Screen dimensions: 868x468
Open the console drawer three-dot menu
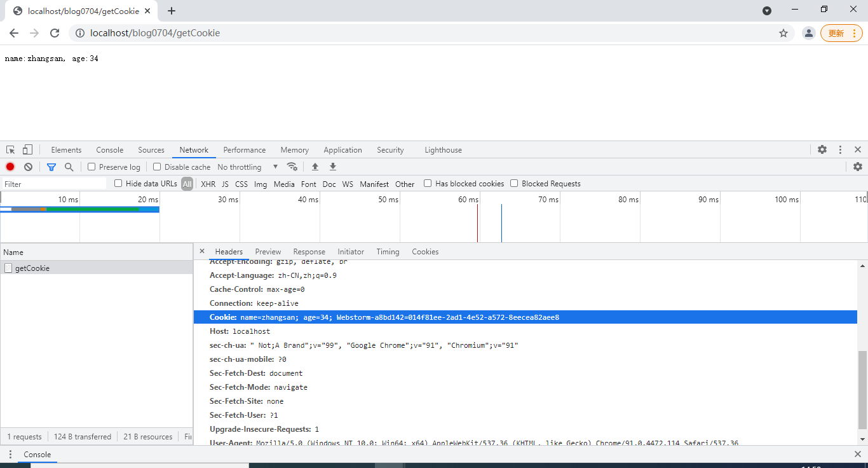tap(10, 454)
